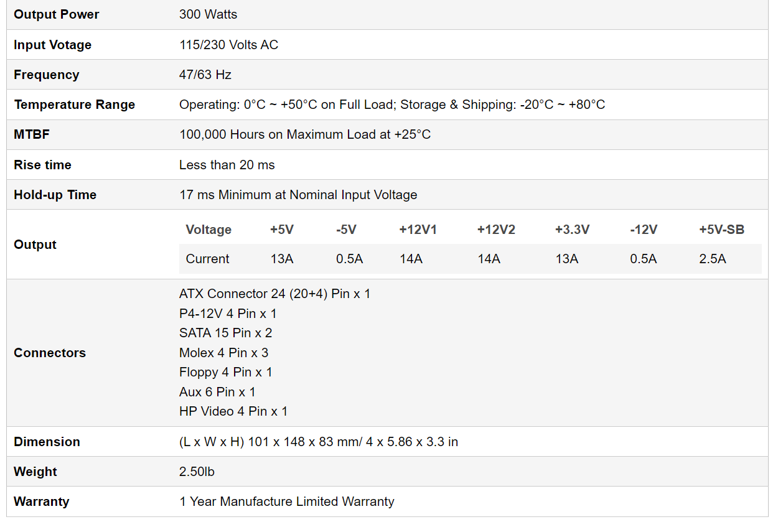Click the Temperature Range row label
Screen dimensions: 778x532
point(74,105)
